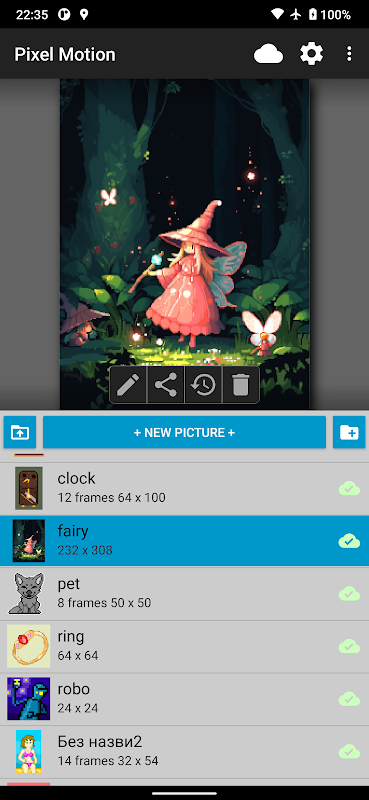This screenshot has width=369, height=800.
Task: Open the picture named pet
Action: [x=184, y=593]
